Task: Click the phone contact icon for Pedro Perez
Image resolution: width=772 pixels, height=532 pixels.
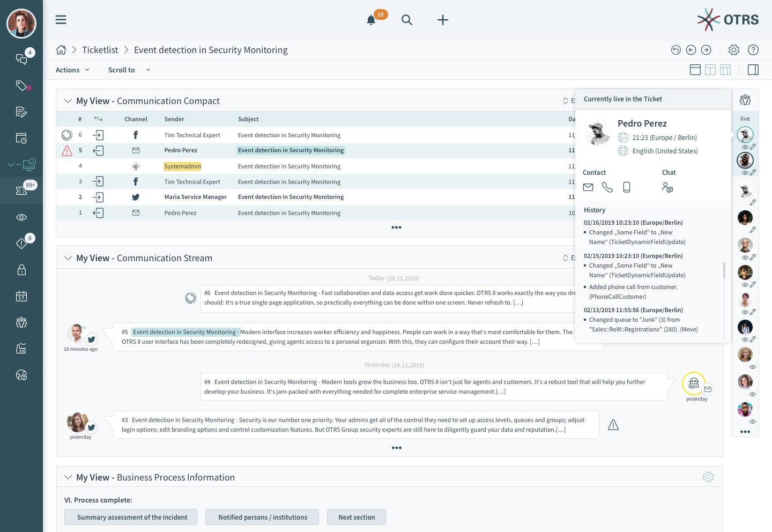Action: click(x=607, y=187)
